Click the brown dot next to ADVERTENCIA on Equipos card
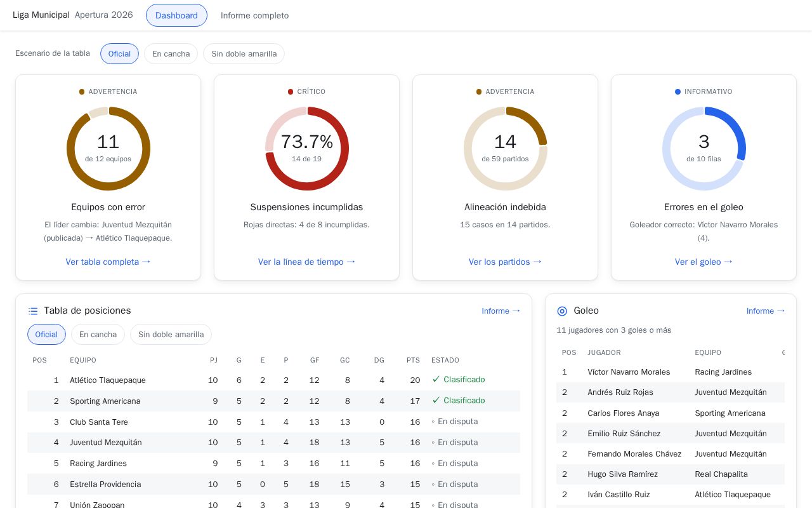 point(82,92)
